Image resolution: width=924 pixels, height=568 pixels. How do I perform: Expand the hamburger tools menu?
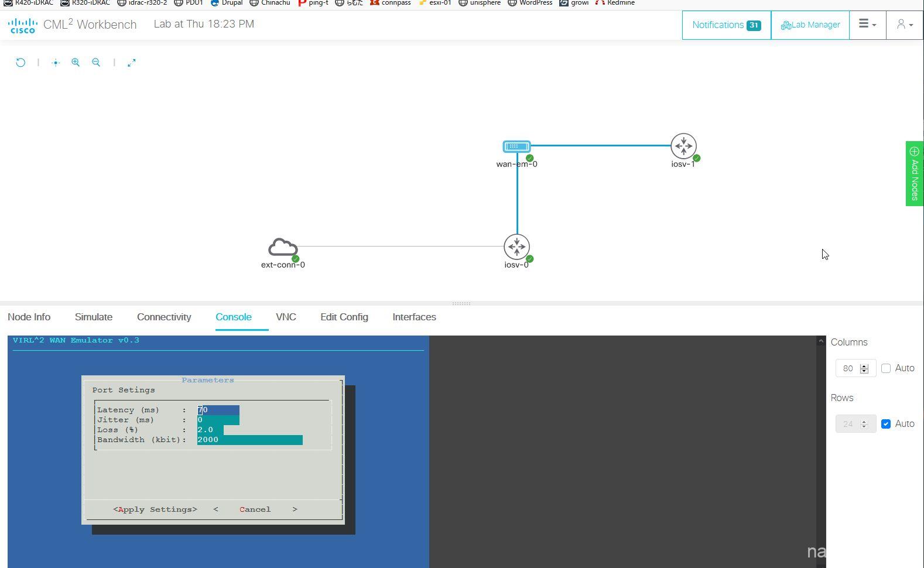click(867, 25)
